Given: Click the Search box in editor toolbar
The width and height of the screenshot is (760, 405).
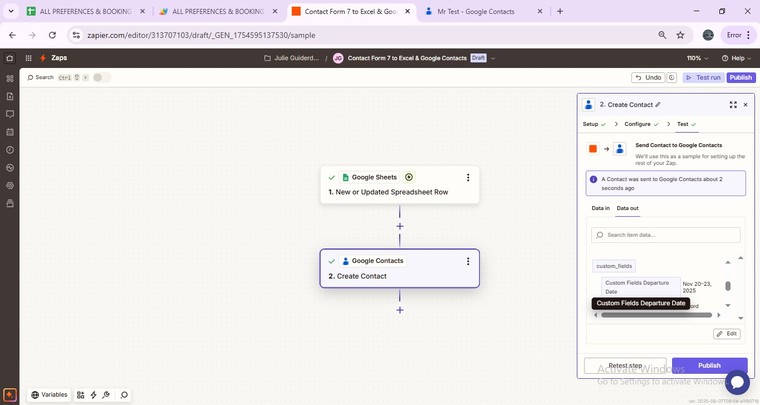Looking at the screenshot, I should coord(40,78).
